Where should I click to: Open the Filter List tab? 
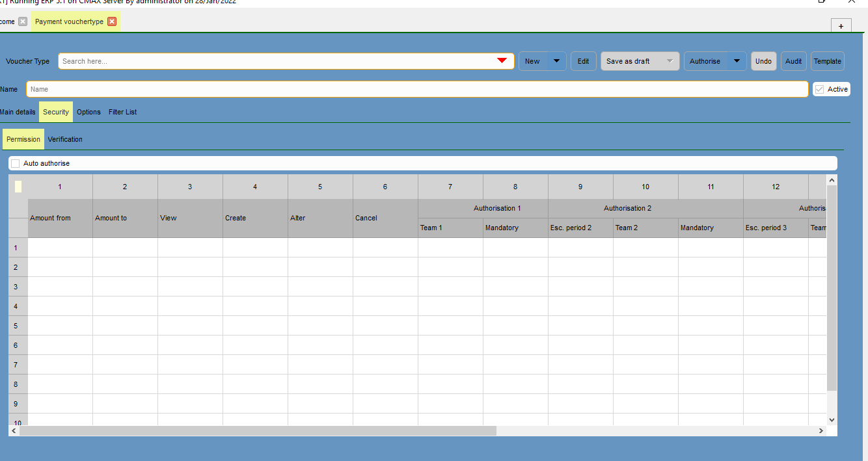point(122,112)
